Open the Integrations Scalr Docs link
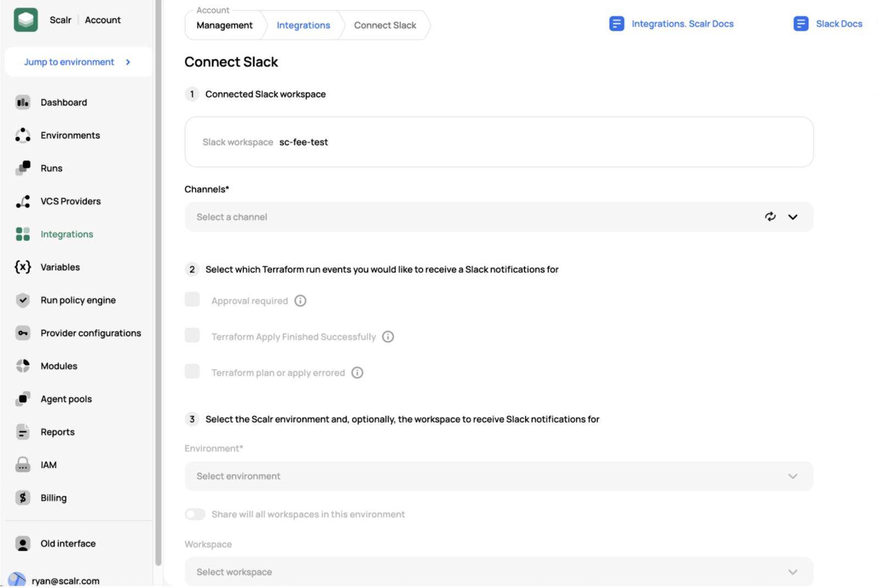 [x=683, y=24]
